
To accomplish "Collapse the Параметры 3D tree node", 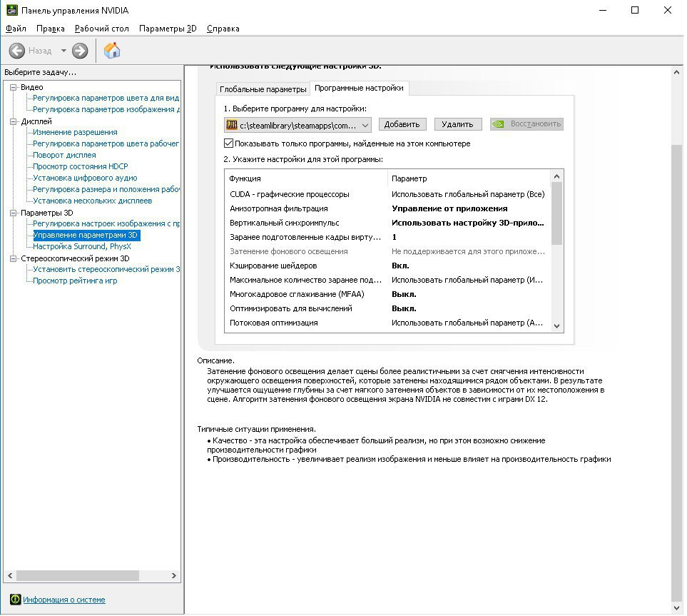I will 13,213.
